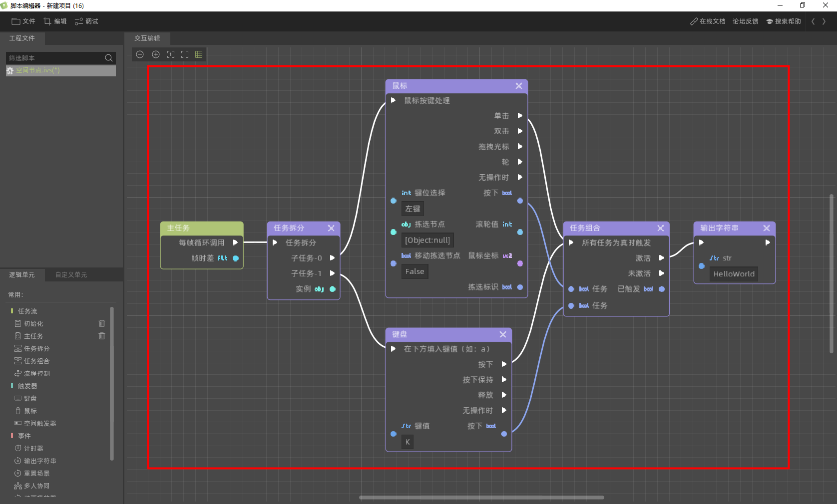The width and height of the screenshot is (837, 504).
Task: Click the 激活 output port on 任务组合
Action: (661, 258)
